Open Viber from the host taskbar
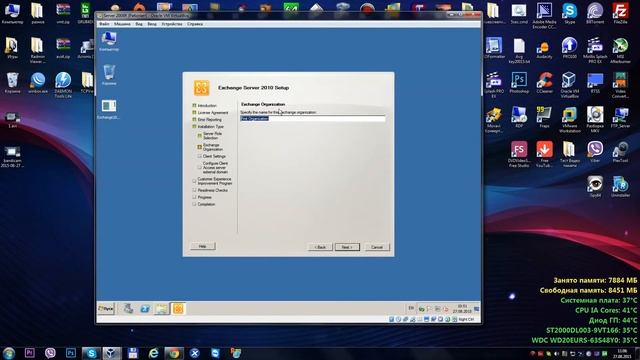The height and width of the screenshot is (360, 640). 50,353
